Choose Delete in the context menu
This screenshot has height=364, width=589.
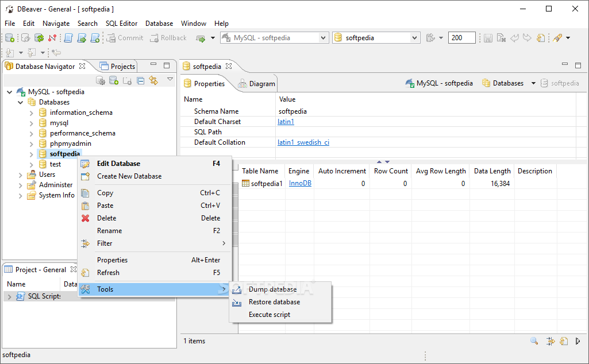click(x=155, y=218)
